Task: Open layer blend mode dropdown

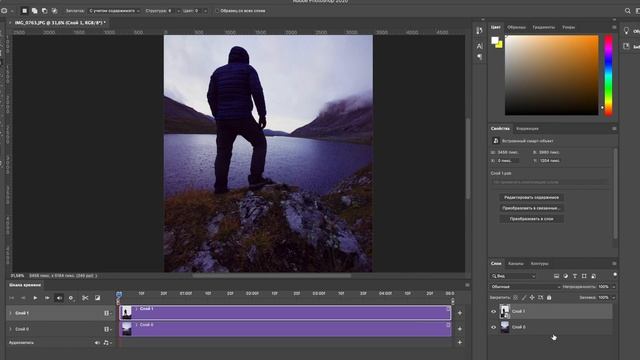Action: 526,287
